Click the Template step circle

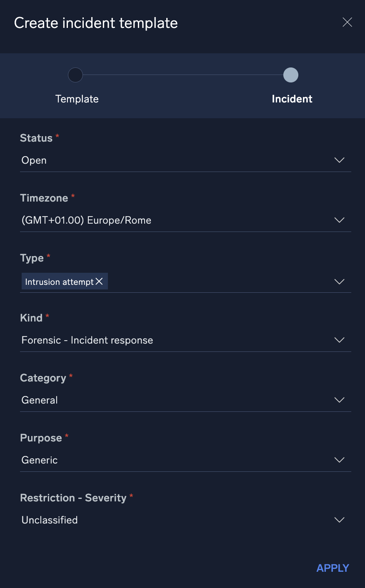tap(75, 75)
